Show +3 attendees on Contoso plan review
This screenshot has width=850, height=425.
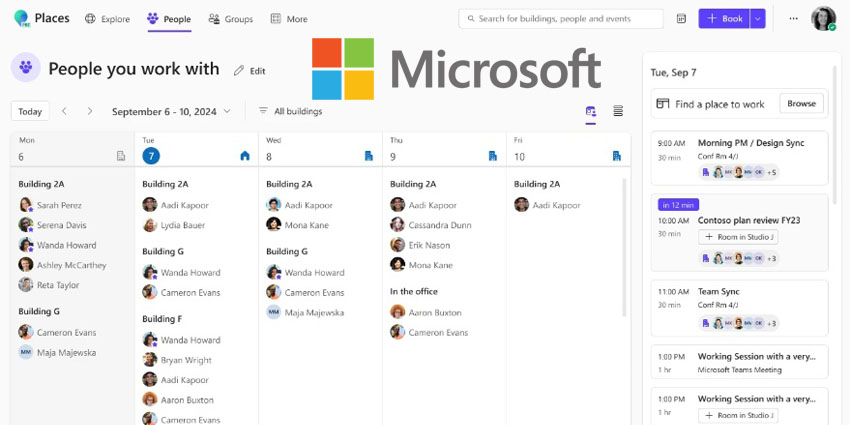(772, 259)
